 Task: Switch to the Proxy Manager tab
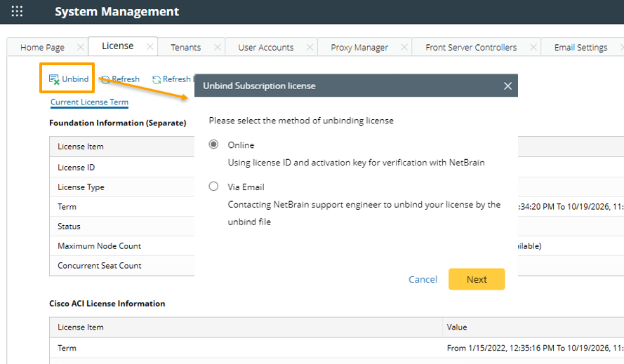pos(359,48)
